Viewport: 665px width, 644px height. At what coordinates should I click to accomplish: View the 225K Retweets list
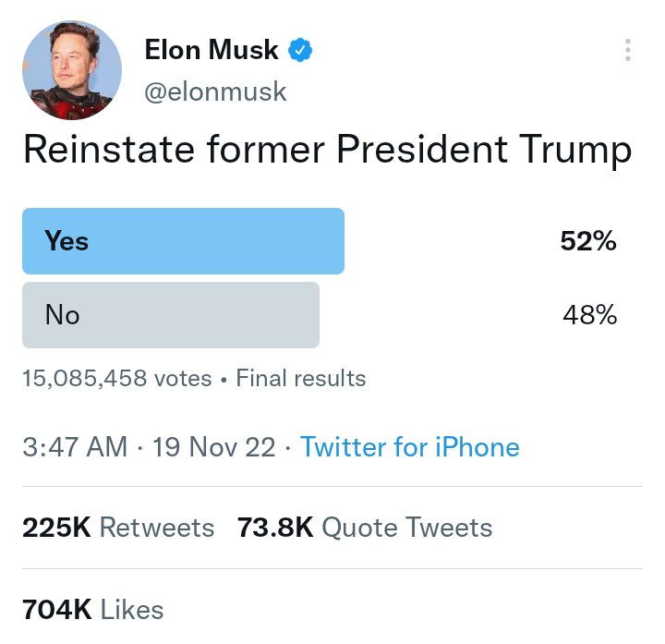pos(118,528)
